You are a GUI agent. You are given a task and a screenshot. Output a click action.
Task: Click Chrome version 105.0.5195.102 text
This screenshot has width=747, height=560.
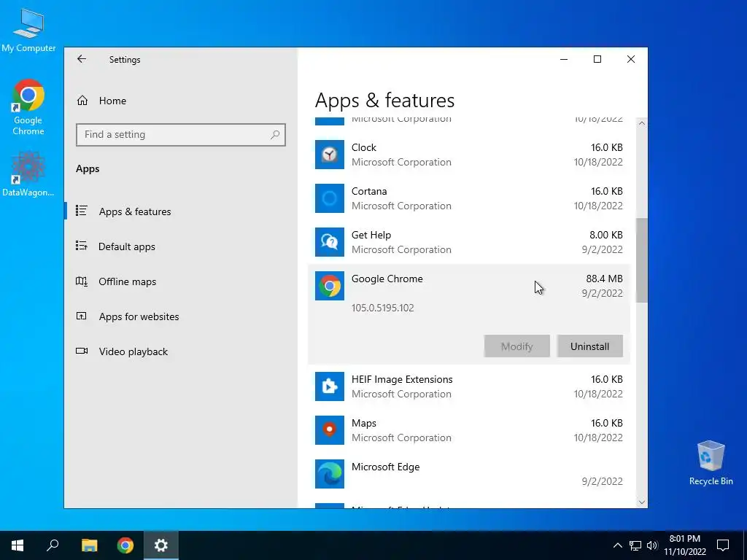(382, 308)
